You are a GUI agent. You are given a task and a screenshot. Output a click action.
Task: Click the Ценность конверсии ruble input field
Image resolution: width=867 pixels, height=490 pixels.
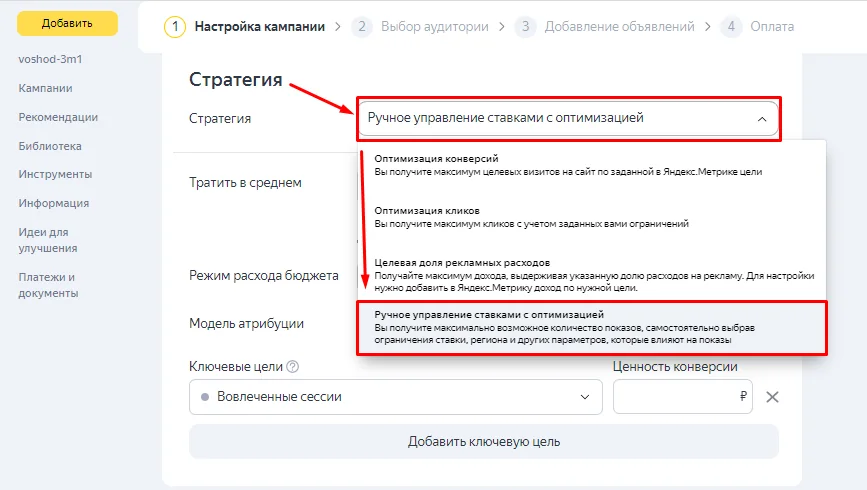coord(682,397)
